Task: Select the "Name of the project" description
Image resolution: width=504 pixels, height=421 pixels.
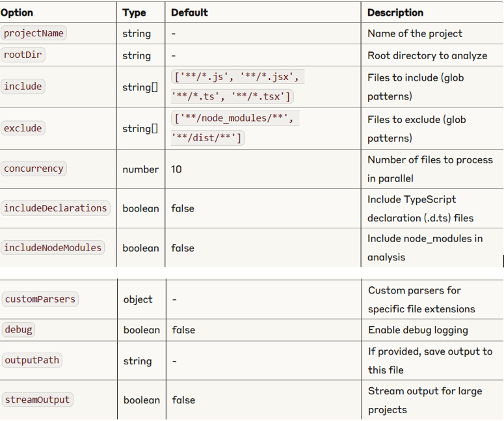Action: pos(415,33)
